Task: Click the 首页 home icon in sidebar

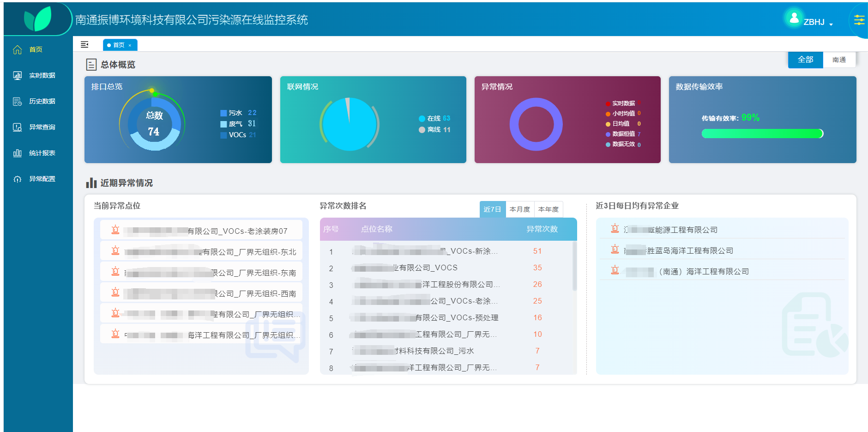Action: [x=18, y=50]
